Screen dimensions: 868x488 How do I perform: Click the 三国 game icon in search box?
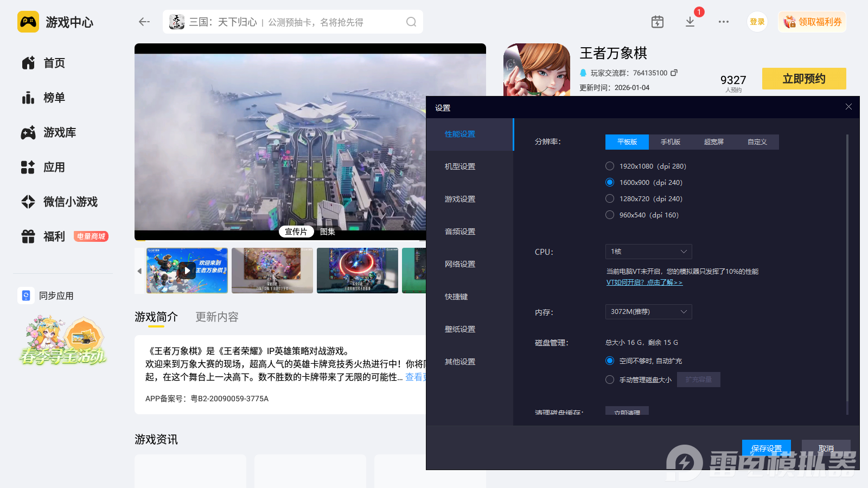(177, 22)
